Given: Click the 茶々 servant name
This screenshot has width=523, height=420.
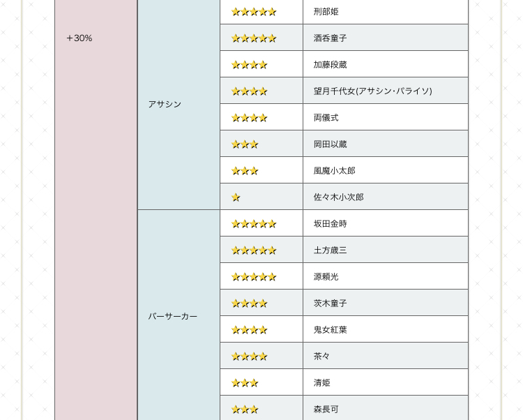Looking at the screenshot, I should (321, 357).
